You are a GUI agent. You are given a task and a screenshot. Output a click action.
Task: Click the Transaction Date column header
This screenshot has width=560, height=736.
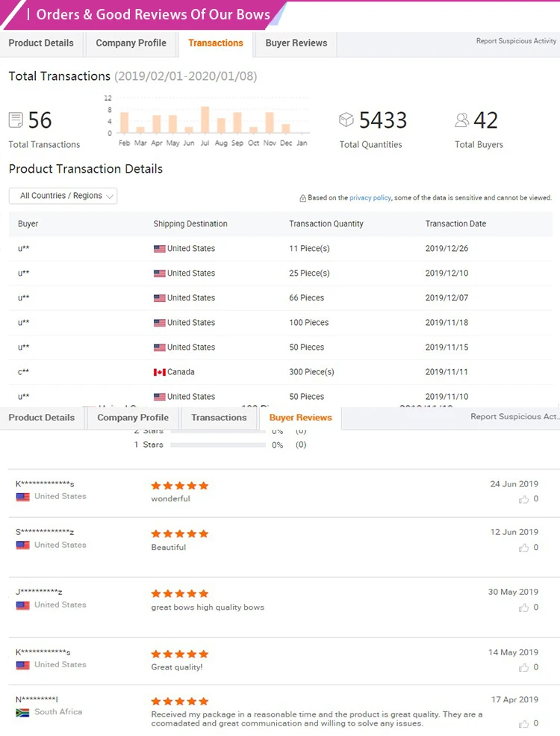pos(455,224)
